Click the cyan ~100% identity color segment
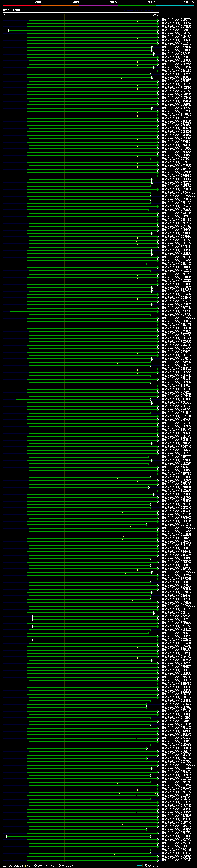Screen dimensions: 197x868 pos(175,6)
